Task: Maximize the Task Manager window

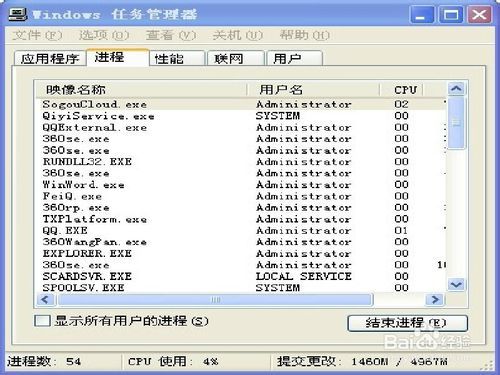Action: (x=450, y=15)
